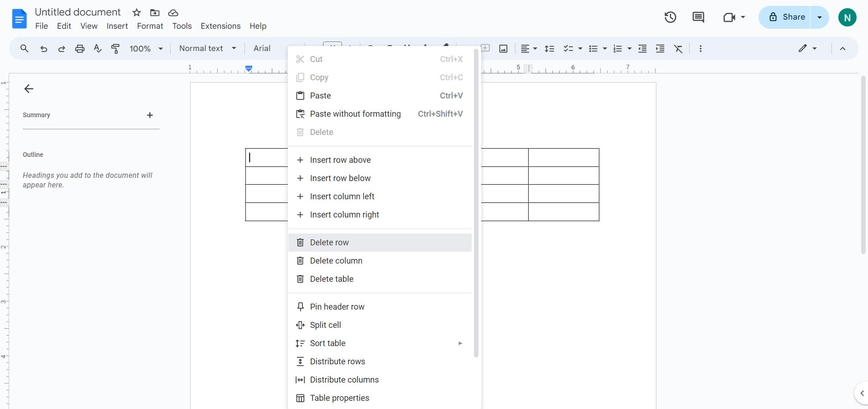The height and width of the screenshot is (409, 868).
Task: Select Insert row below
Action: (x=380, y=178)
